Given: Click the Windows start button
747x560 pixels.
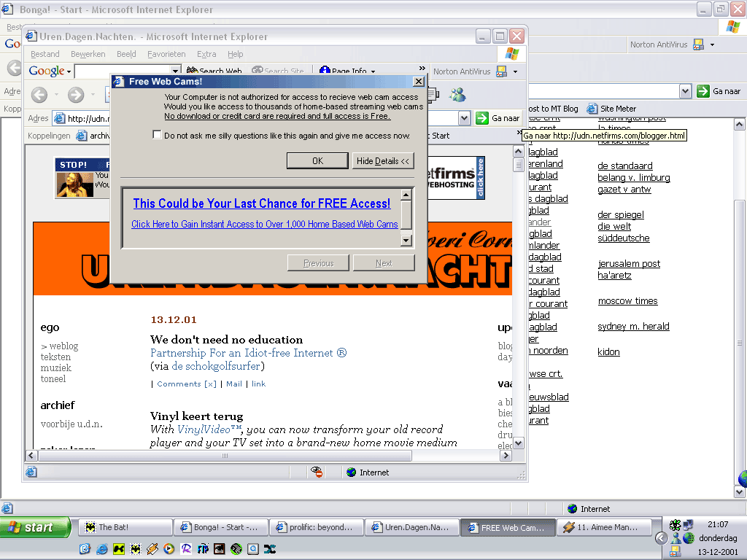Looking at the screenshot, I should 35,527.
